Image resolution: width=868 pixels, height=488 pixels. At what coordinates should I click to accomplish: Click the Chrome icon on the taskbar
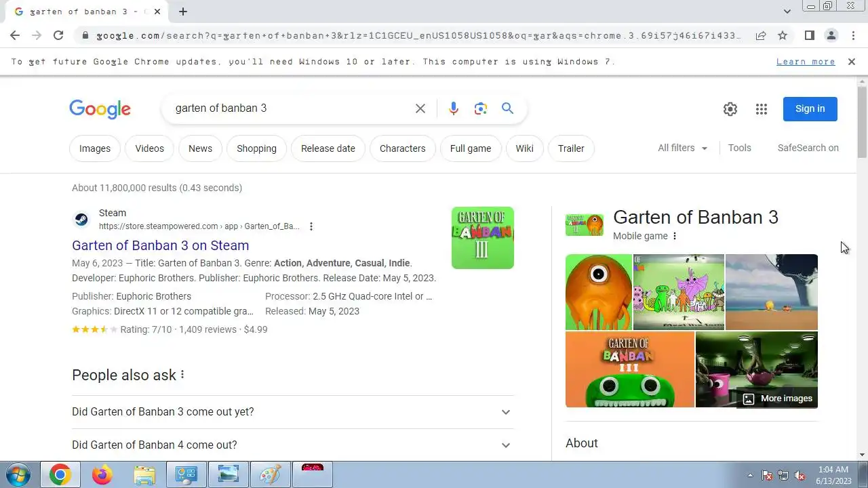[60, 475]
